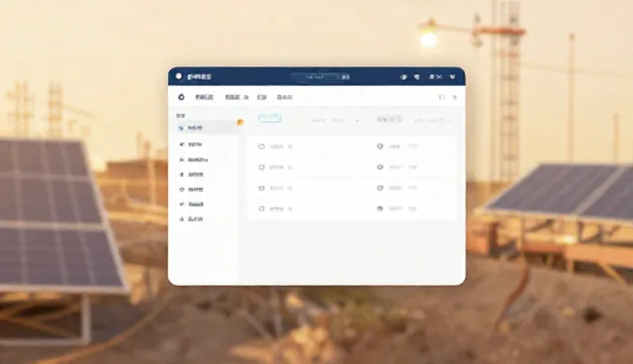Open the second navigation tab with count badge
This screenshot has width=633, height=364.
pyautogui.click(x=236, y=97)
